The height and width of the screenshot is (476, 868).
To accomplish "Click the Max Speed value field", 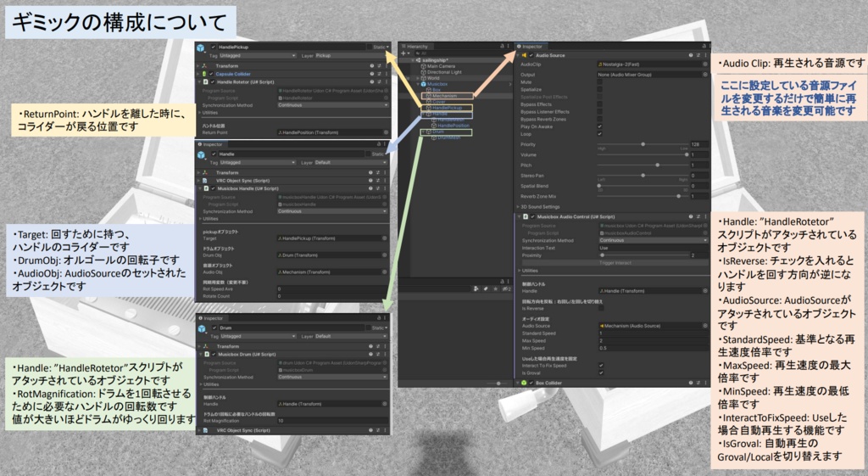I will [x=653, y=341].
